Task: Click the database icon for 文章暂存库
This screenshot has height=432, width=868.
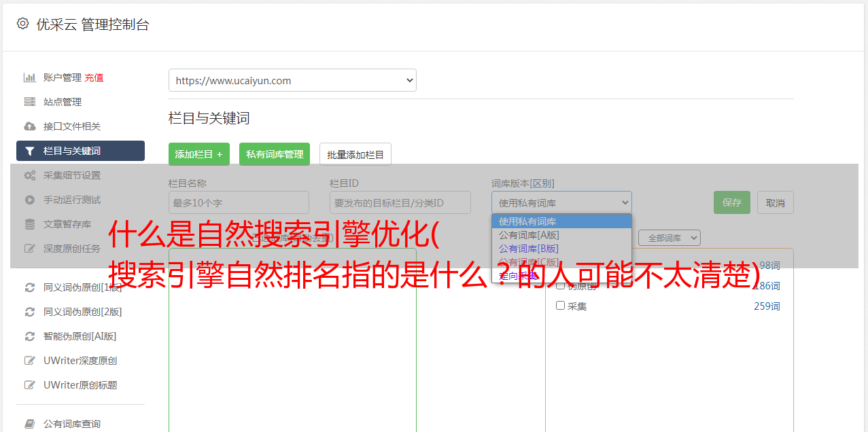Action: 30,224
